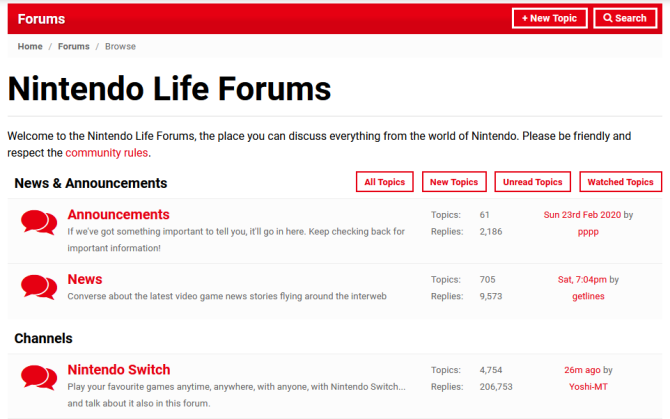Click the Nintendo Switch topics count 4,754
670x419 pixels.
coord(491,370)
